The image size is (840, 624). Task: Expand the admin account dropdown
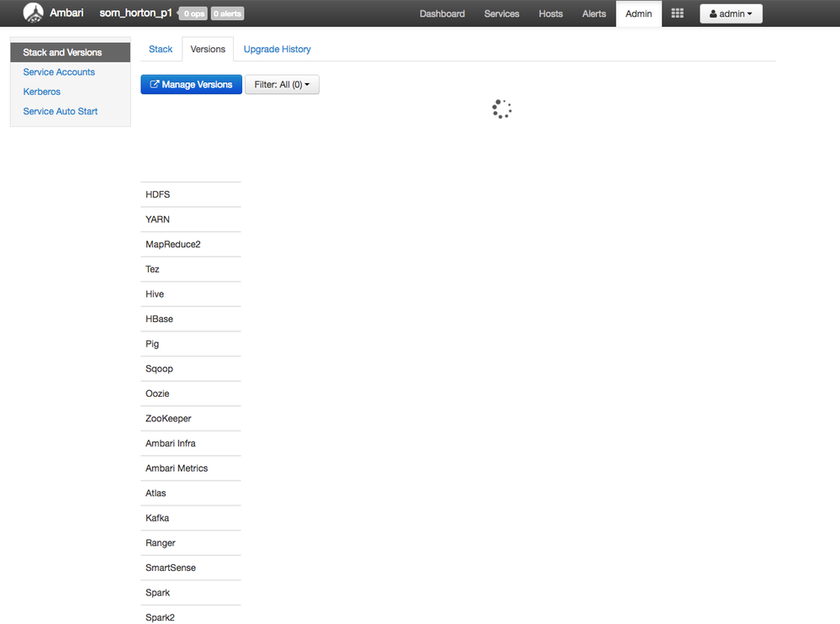[731, 13]
